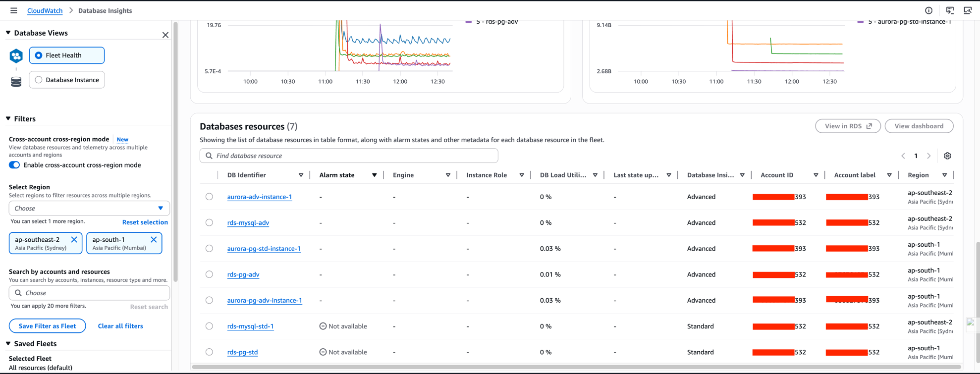Click the page number 1 in pagination
980x374 pixels.
[x=916, y=156]
